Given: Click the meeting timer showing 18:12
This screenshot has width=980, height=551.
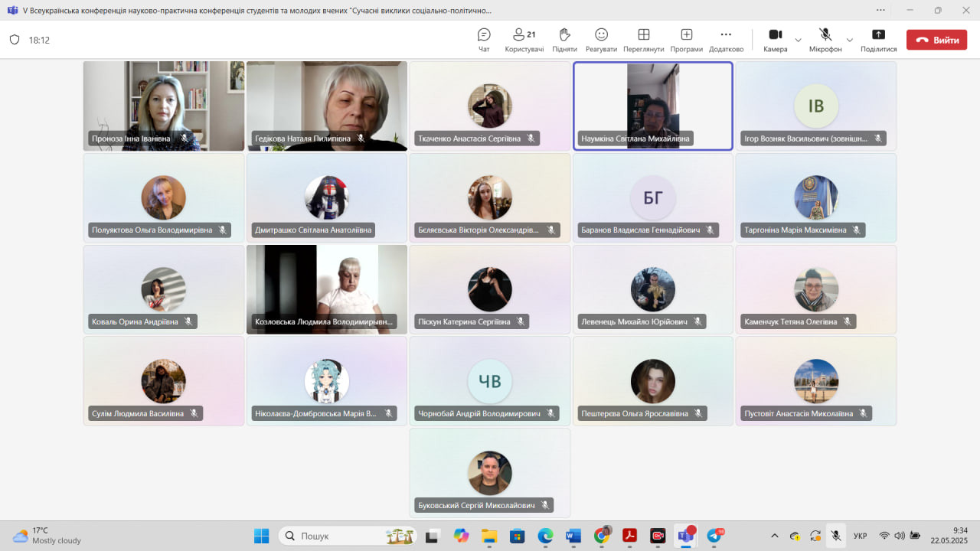Looking at the screenshot, I should [39, 40].
